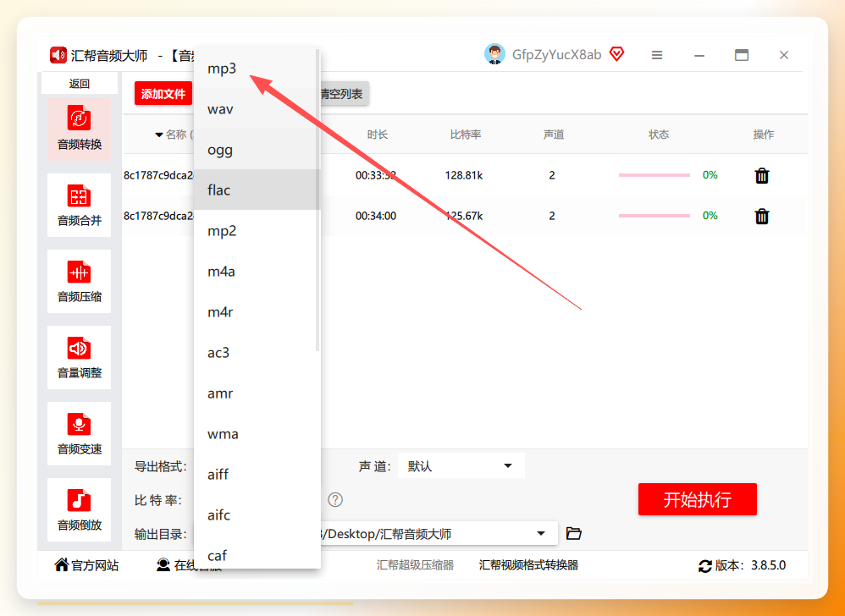The width and height of the screenshot is (845, 616).
Task: Open the 声道 channel dropdown
Action: pos(461,465)
